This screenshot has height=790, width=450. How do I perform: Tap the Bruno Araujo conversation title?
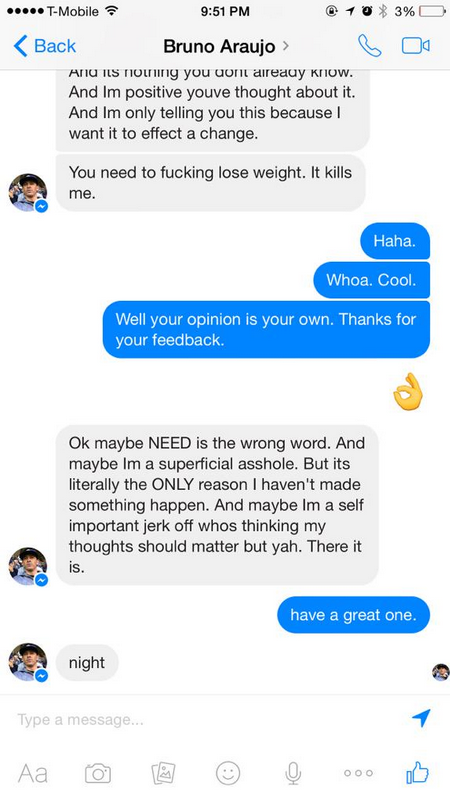click(x=219, y=46)
